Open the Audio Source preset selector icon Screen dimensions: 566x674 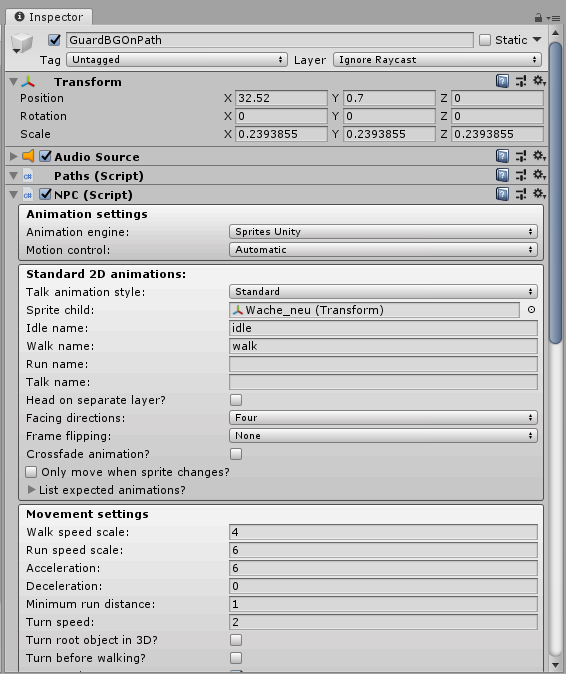[521, 156]
